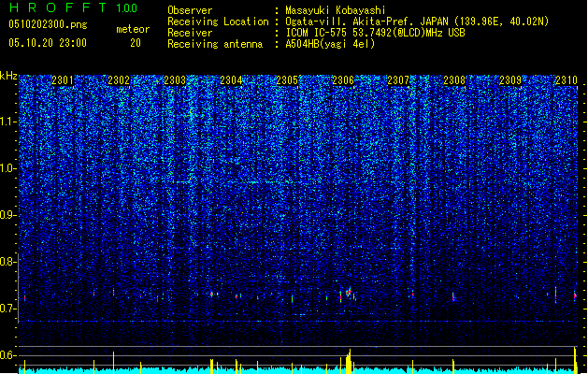Screen dimensions: 588x374
Task: Click the 0.9 frequency axis label
Action: 8,215
